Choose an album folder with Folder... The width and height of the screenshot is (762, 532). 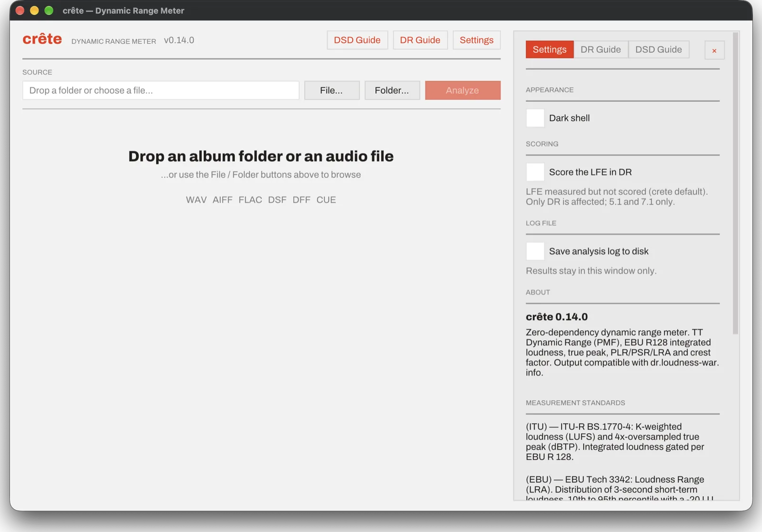click(392, 90)
